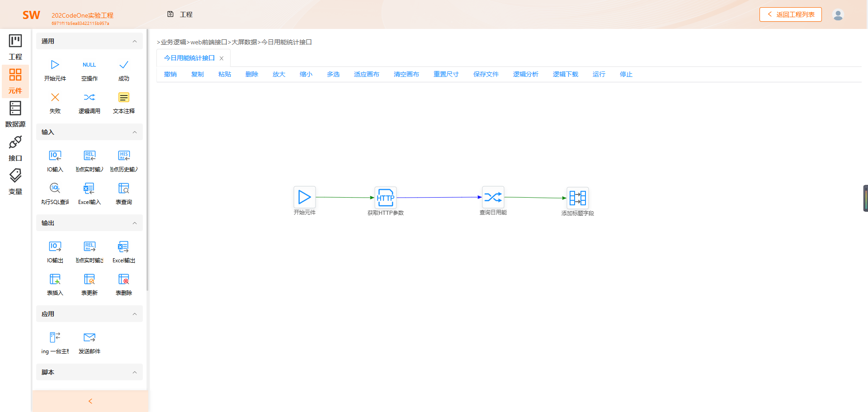The image size is (868, 412).
Task: Click 适应画布 fit canvas
Action: coord(367,74)
